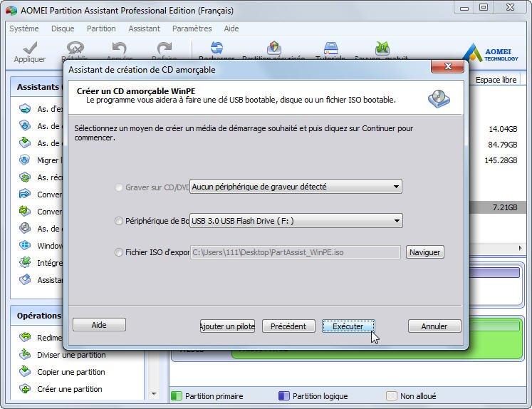Click the Annuler undo arrow icon
Viewport: 532px width, 409px height.
point(119,48)
